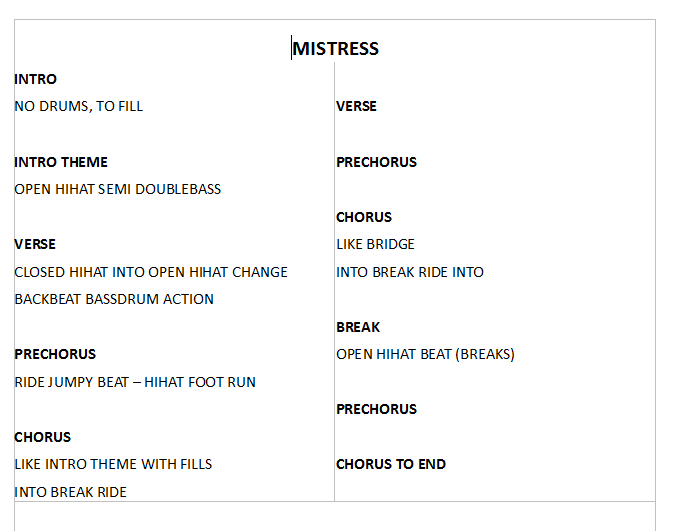Click the right column VERSE heading
The width and height of the screenshot is (684, 531).
coord(356,106)
